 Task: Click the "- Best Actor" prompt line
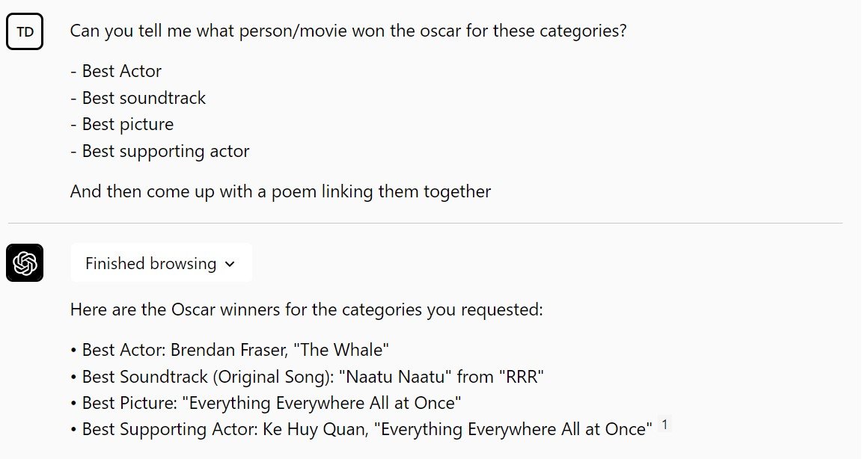pyautogui.click(x=116, y=71)
